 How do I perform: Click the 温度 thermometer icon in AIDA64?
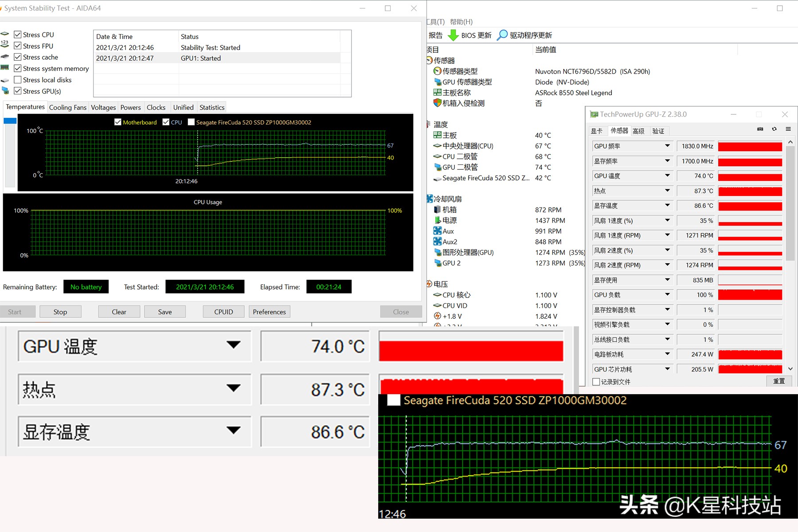click(427, 124)
